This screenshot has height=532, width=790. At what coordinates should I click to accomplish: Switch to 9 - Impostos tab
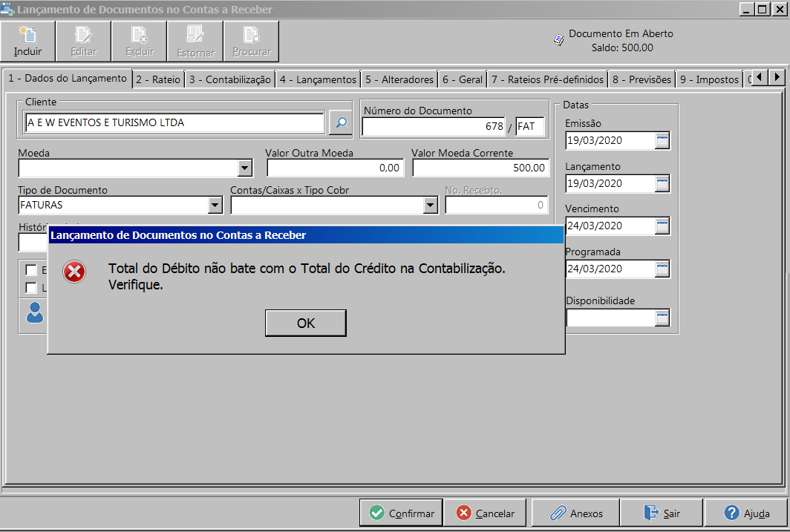click(x=709, y=79)
